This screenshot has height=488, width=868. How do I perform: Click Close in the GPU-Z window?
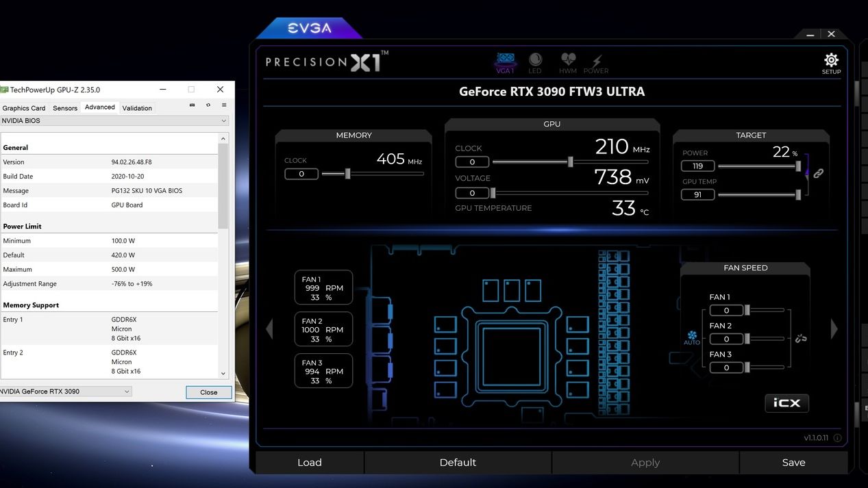point(209,392)
